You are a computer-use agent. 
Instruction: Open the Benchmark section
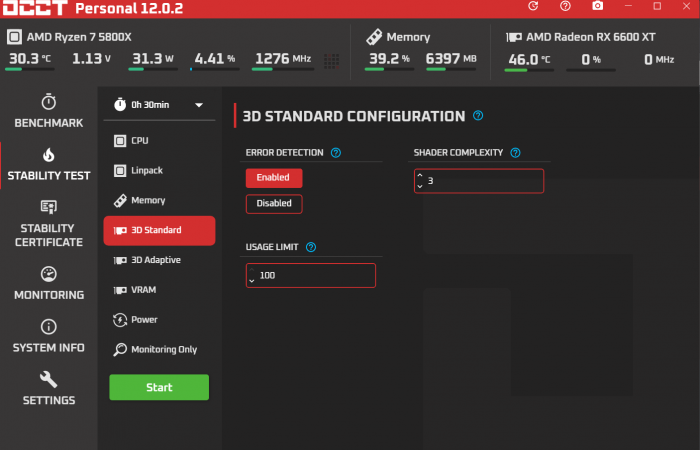49,112
